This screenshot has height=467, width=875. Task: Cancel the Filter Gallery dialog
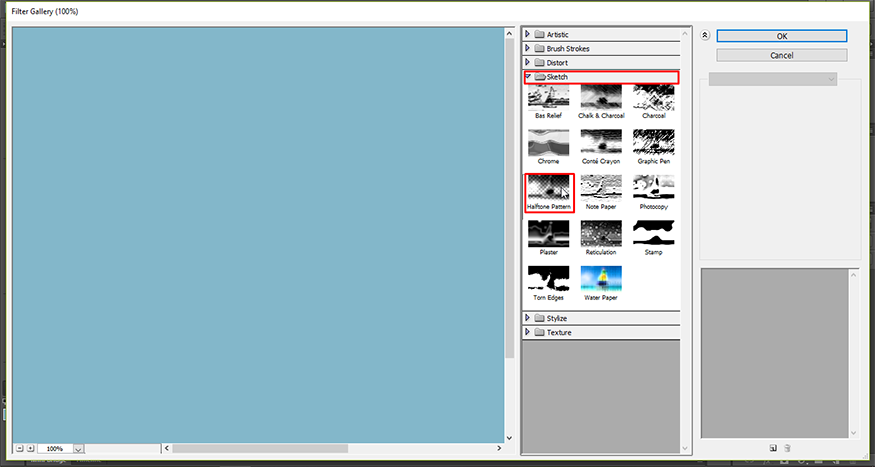point(782,55)
